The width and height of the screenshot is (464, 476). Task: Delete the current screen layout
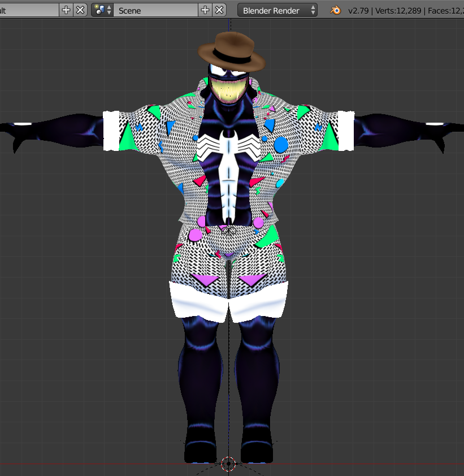click(x=80, y=10)
